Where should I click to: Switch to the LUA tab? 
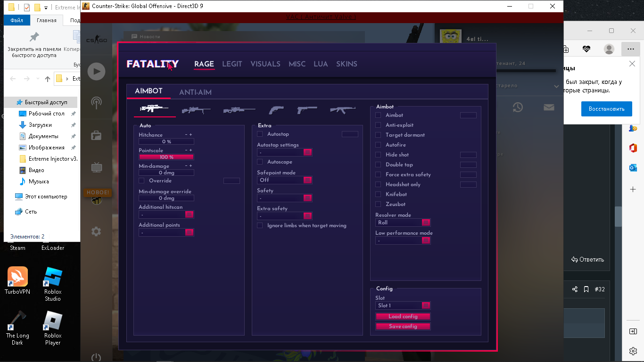tap(321, 64)
